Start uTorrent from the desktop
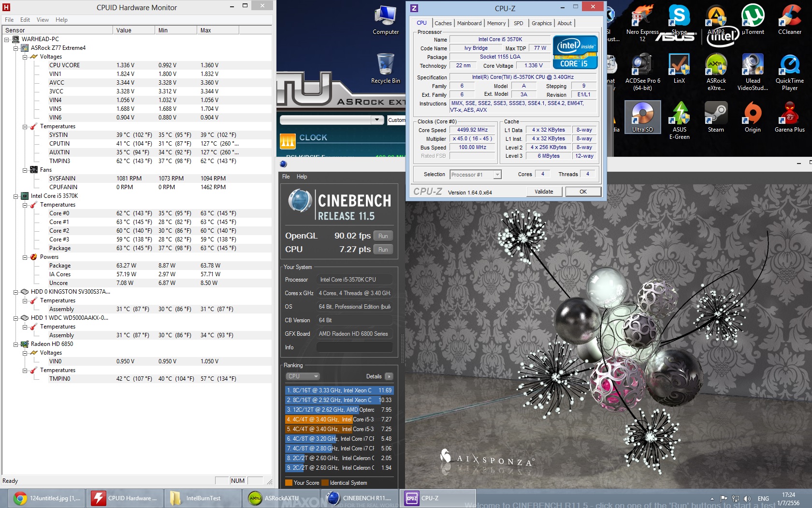The image size is (812, 508). (753, 20)
